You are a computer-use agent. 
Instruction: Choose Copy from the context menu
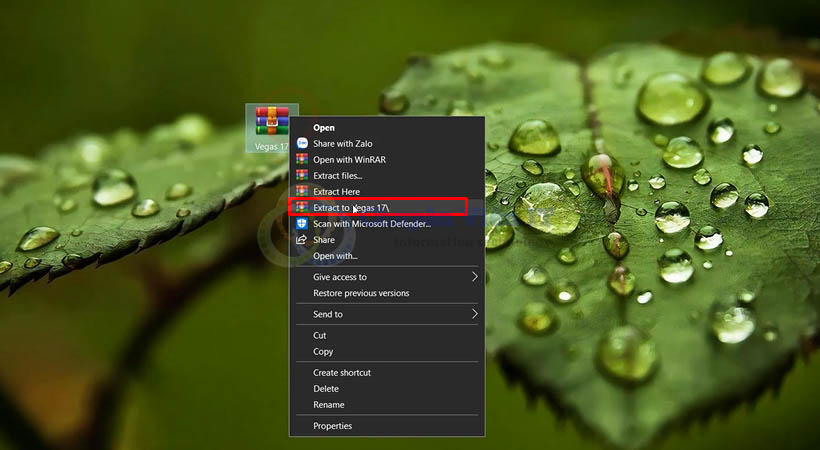tap(323, 352)
